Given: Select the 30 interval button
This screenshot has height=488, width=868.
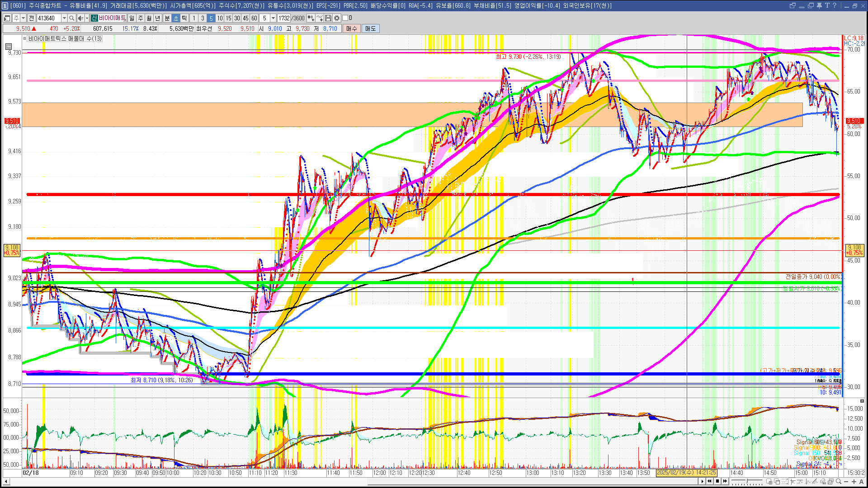Looking at the screenshot, I should click(x=237, y=18).
